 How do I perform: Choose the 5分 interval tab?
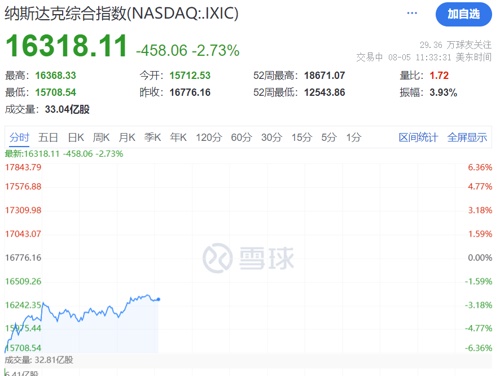pyautogui.click(x=329, y=137)
